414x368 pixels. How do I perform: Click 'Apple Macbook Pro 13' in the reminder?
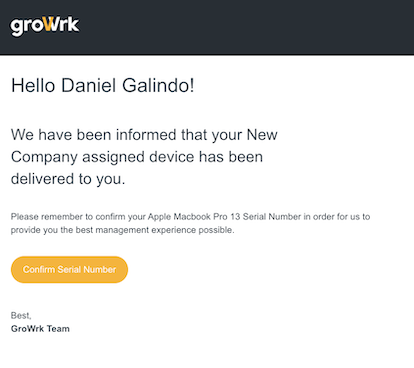coord(194,217)
